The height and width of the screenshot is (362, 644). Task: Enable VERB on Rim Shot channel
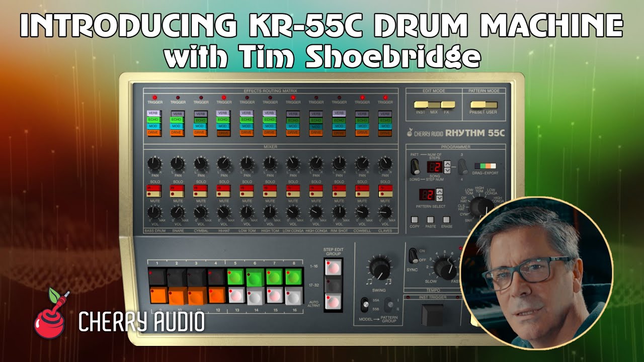pos(339,114)
